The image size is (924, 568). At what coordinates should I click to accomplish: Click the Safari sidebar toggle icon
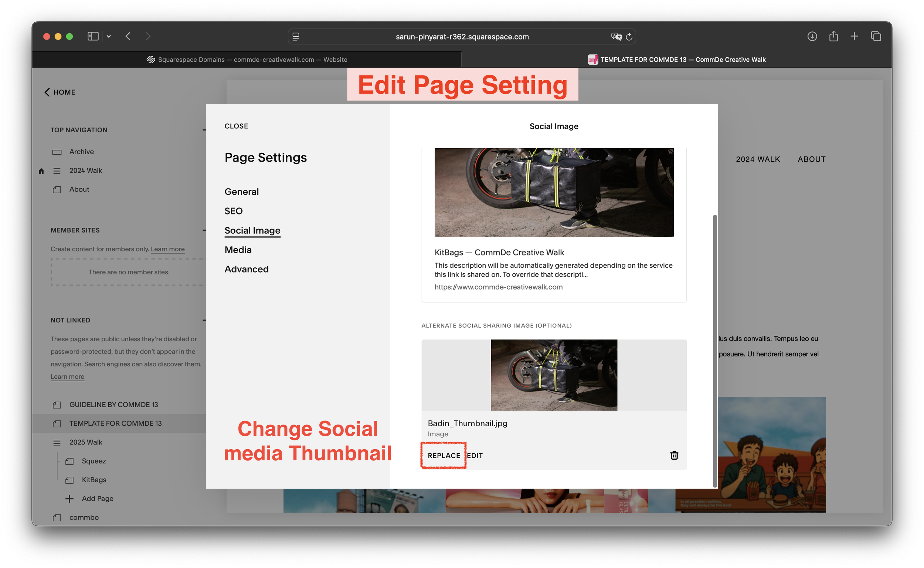click(x=93, y=37)
